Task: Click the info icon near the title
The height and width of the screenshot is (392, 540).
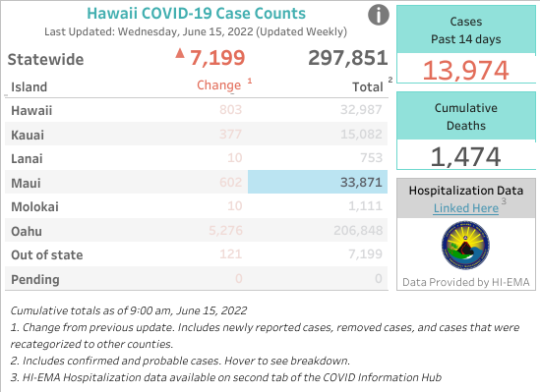Action: (x=378, y=15)
